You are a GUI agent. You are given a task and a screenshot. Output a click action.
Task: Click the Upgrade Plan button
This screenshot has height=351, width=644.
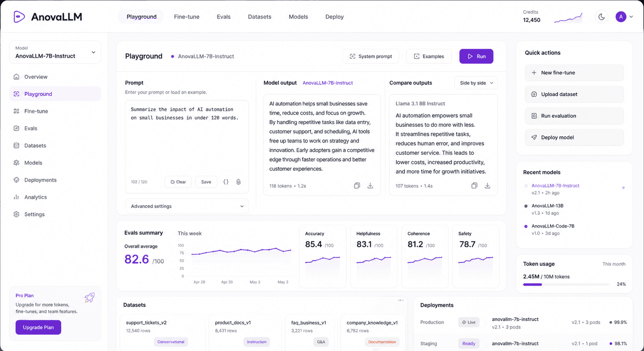click(38, 327)
